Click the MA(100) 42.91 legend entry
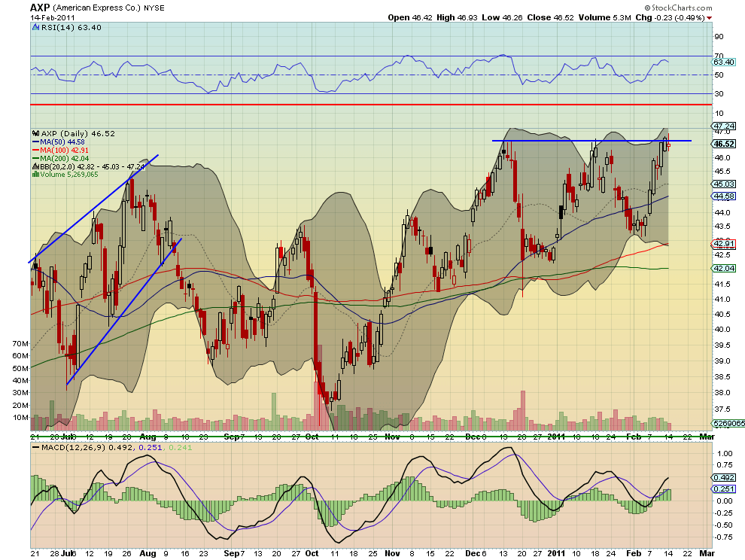745x560 pixels. tap(64, 151)
